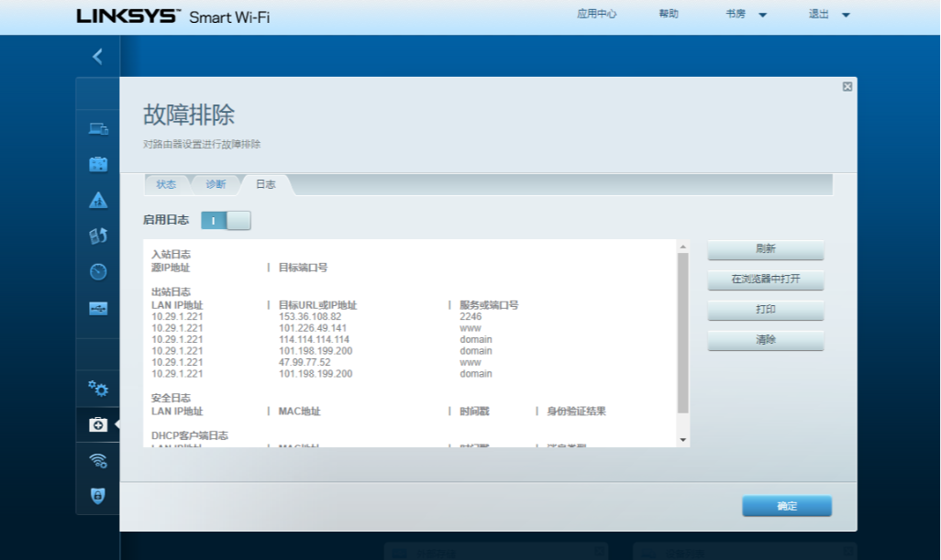Click the 在浏览器中打开 button

pos(766,280)
